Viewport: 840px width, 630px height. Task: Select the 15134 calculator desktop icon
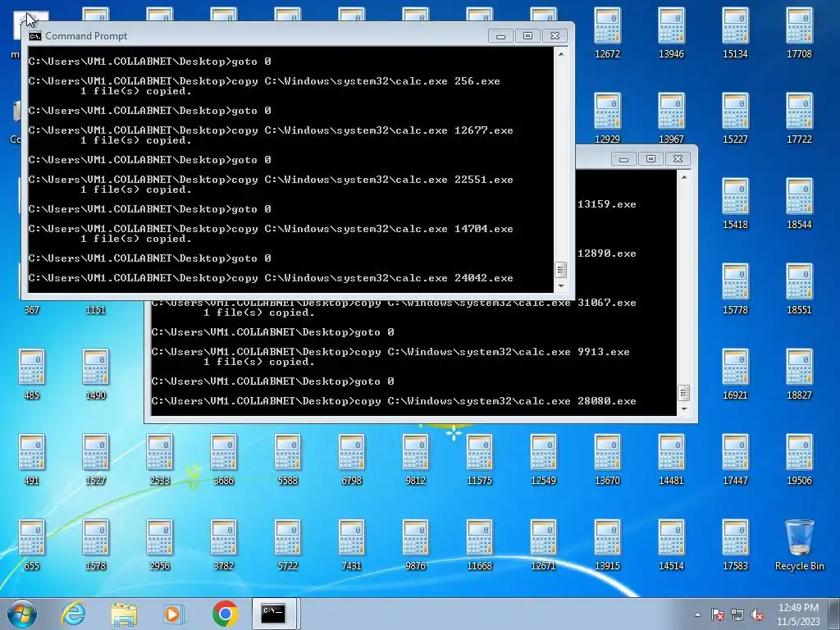735,33
